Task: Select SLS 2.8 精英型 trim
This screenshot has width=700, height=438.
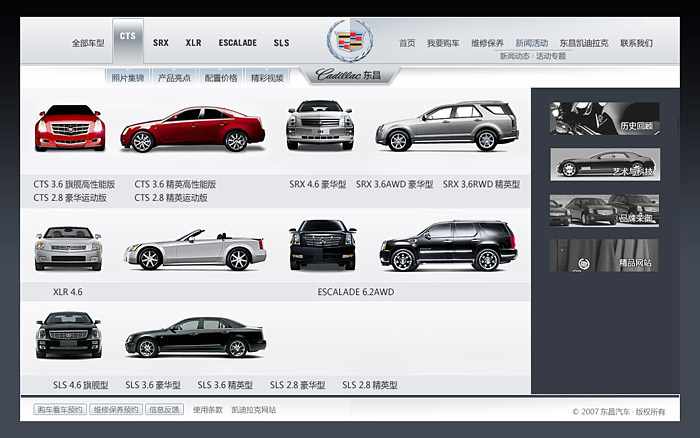Action: 370,385
